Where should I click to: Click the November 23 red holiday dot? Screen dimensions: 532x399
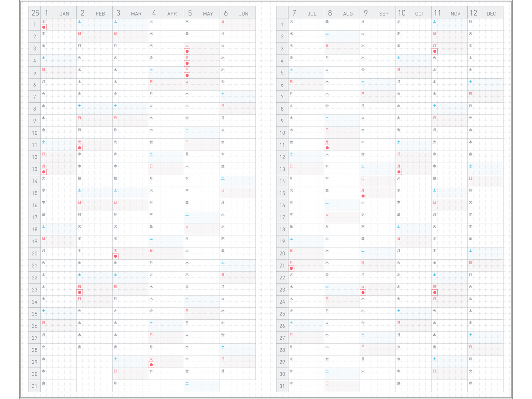tap(435, 292)
